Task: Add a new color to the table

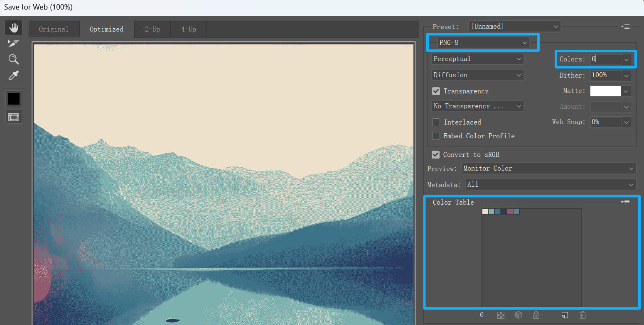Action: pyautogui.click(x=564, y=315)
